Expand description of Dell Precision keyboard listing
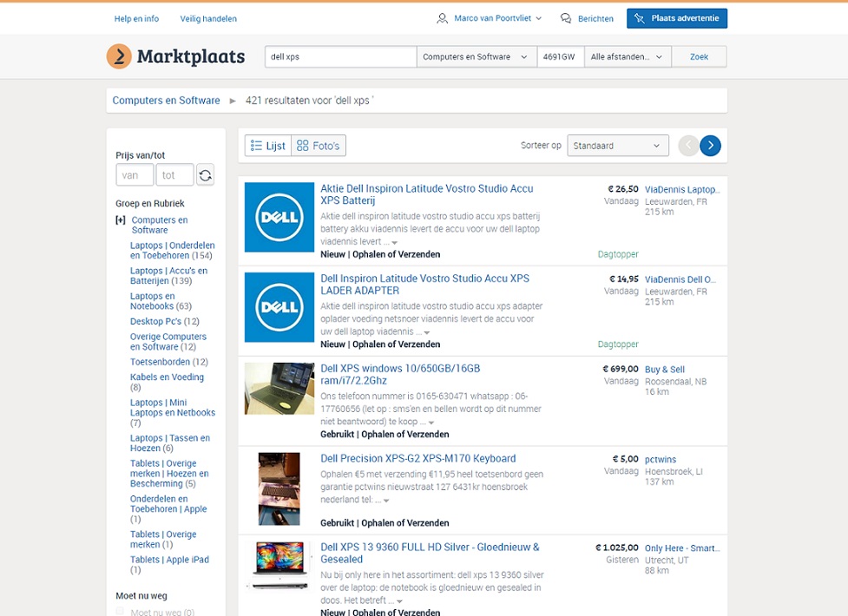The image size is (848, 616). coord(386,501)
